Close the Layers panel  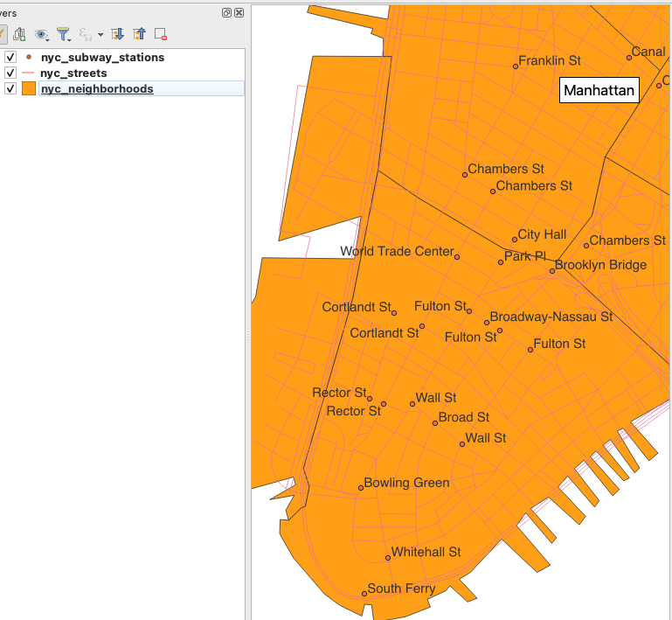239,13
